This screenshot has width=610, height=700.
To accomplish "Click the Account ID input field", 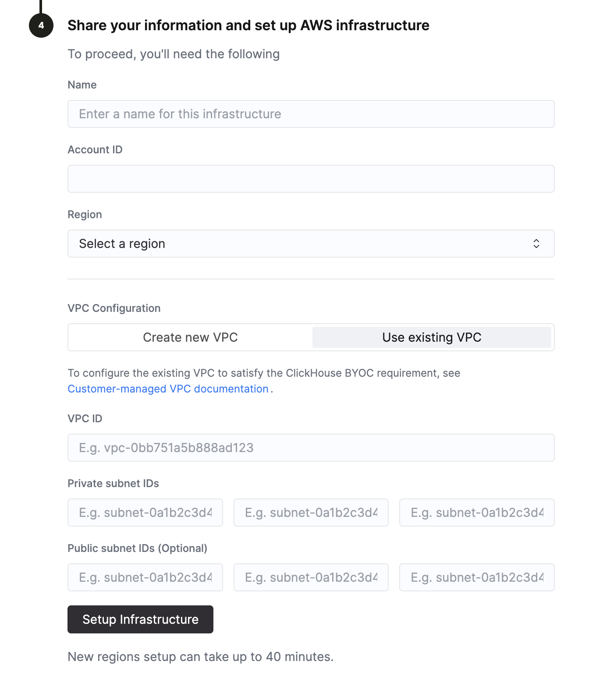I will click(x=311, y=179).
